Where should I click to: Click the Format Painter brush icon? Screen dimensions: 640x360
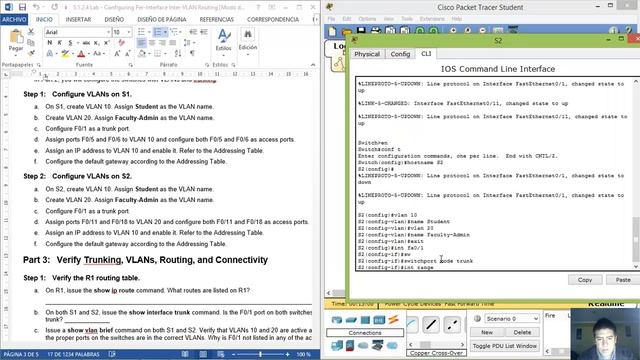pos(31,53)
